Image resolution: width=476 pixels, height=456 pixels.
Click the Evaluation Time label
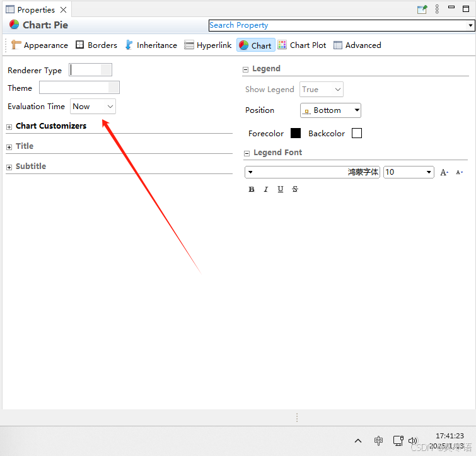36,106
